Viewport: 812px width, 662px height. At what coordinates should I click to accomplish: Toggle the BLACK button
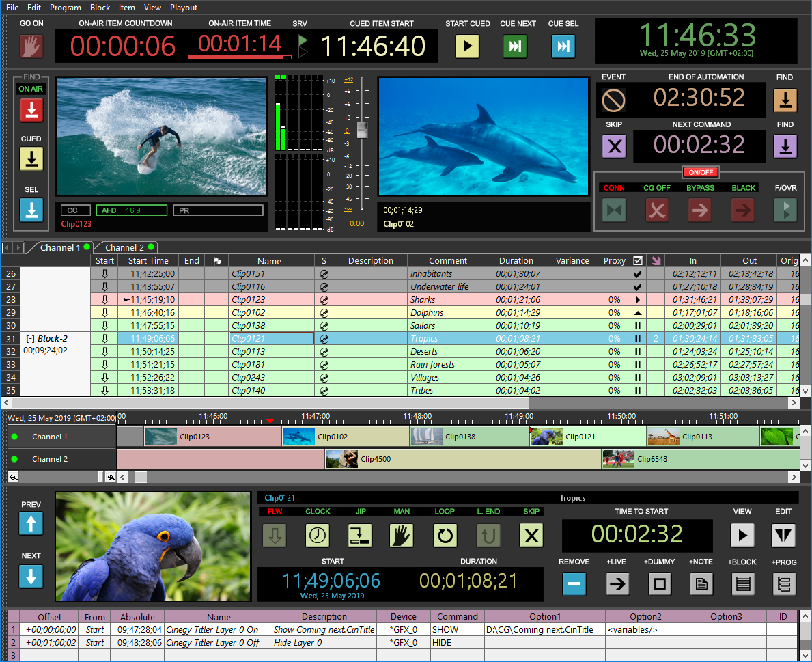(x=743, y=210)
